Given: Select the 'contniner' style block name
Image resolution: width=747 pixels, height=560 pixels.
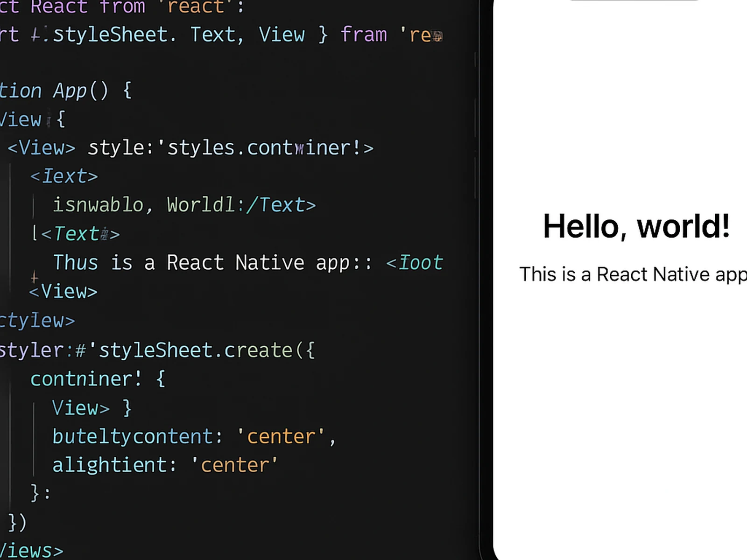Looking at the screenshot, I should (84, 378).
